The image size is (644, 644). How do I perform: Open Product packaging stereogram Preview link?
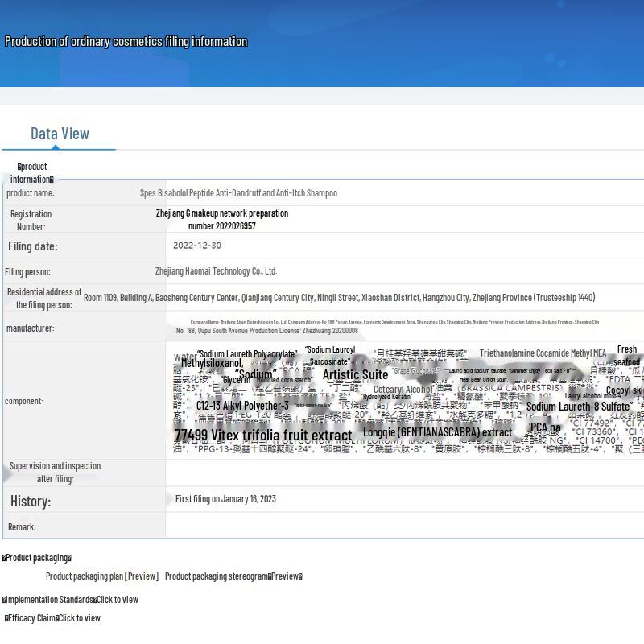285,576
